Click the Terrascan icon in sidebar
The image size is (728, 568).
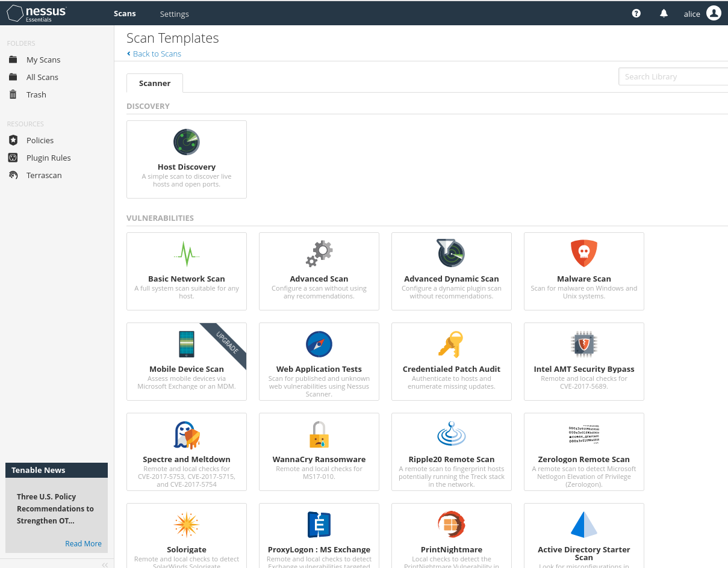pyautogui.click(x=13, y=175)
